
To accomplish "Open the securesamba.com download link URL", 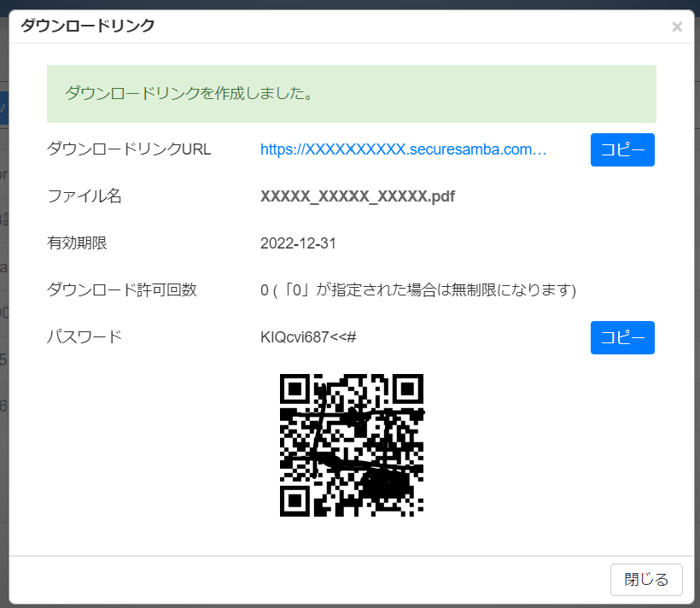I will pos(403,149).
